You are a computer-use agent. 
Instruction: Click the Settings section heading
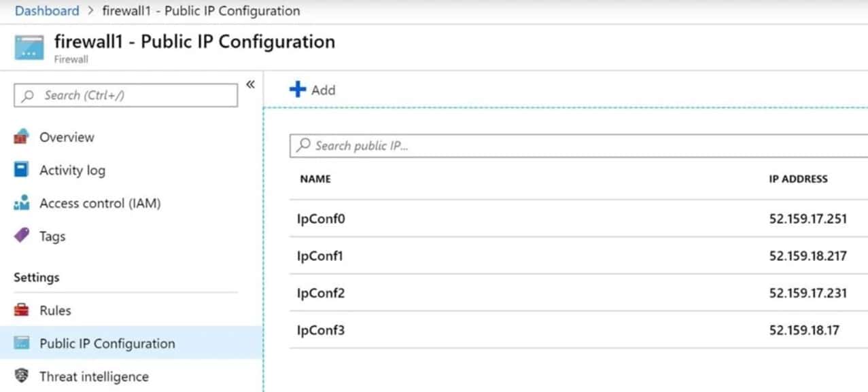point(37,278)
